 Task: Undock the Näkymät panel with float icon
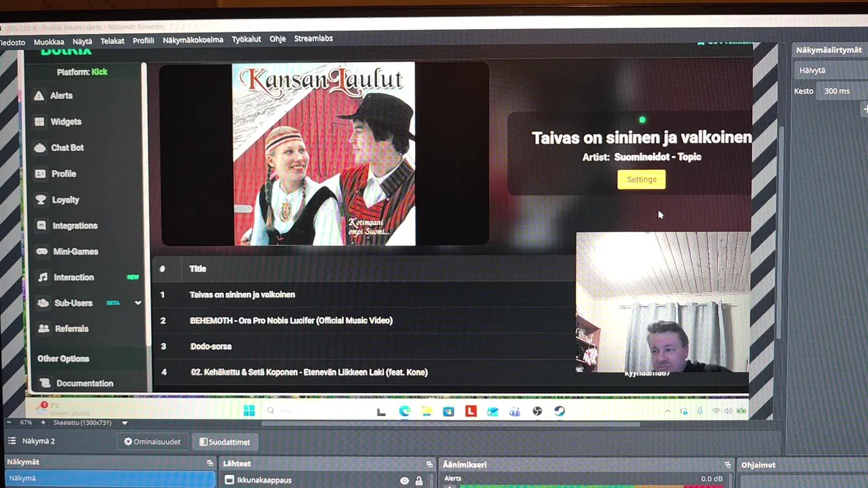[210, 463]
